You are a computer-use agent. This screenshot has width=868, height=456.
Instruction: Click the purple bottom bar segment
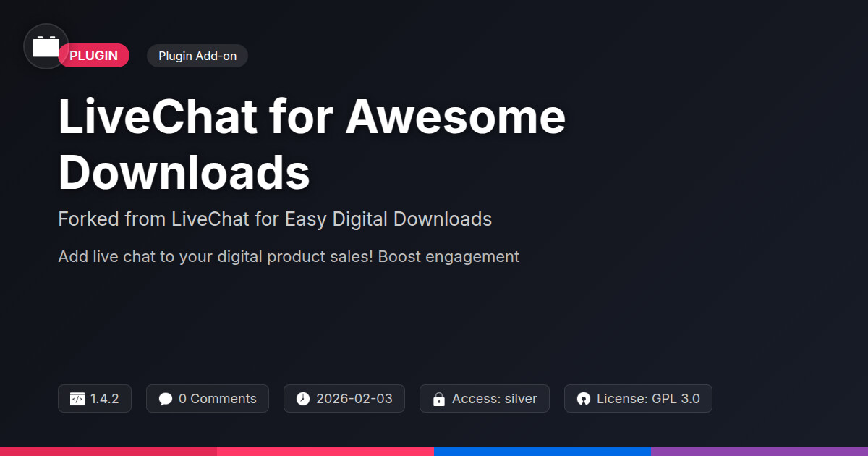tap(759, 451)
